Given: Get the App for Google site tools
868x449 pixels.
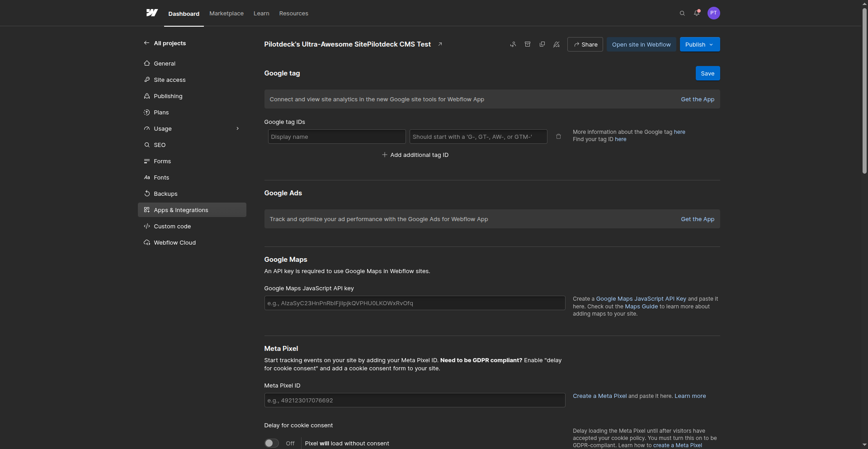Looking at the screenshot, I should coord(698,99).
